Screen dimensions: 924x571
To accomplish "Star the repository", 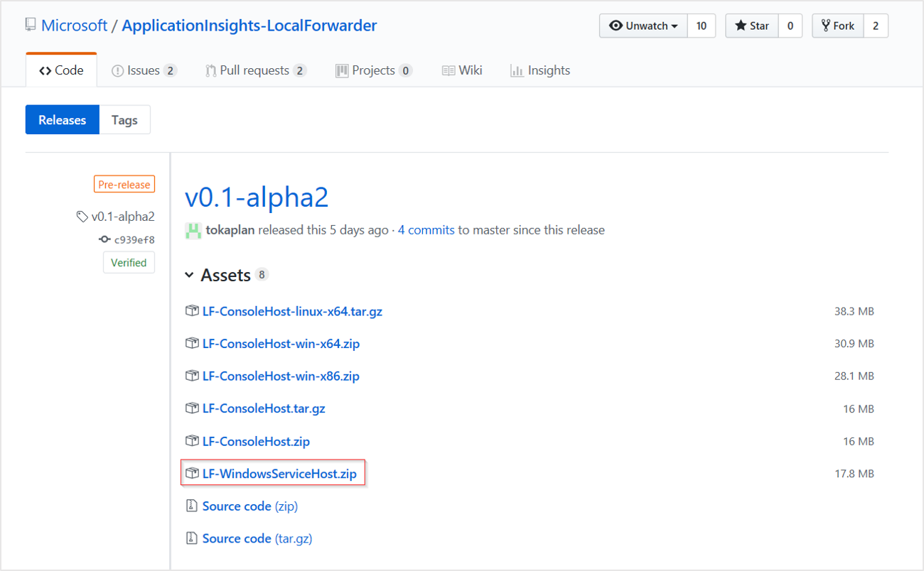I will click(752, 26).
